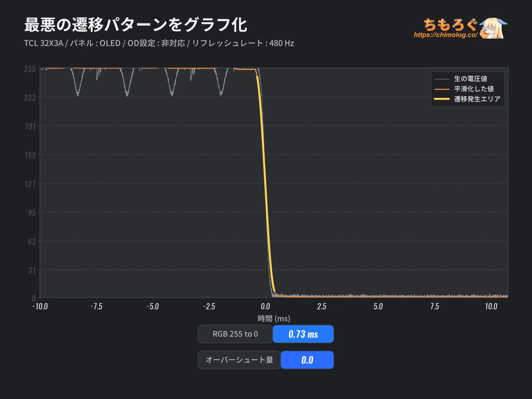
Task: Click the 0.0 overshoot value box
Action: tap(307, 360)
